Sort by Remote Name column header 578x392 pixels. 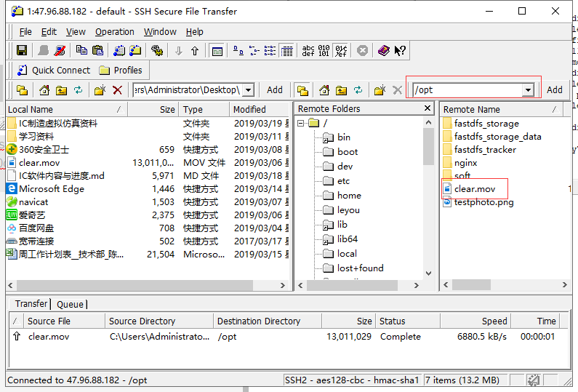pyautogui.click(x=502, y=110)
